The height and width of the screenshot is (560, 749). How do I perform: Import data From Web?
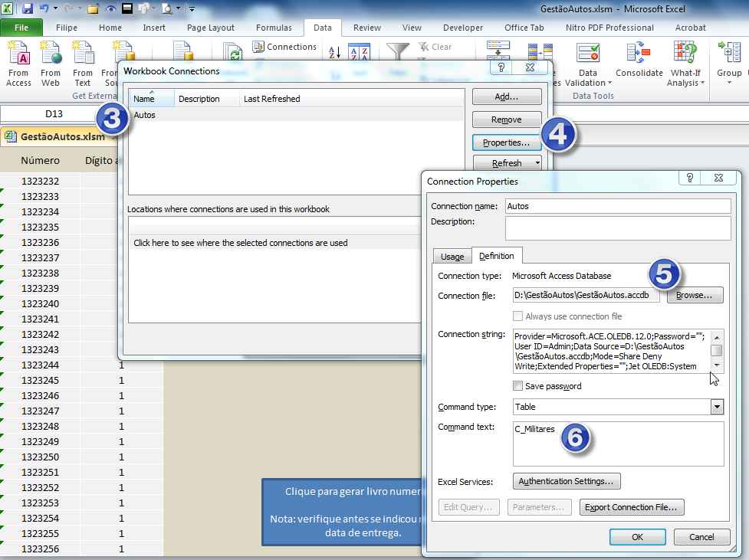click(51, 64)
